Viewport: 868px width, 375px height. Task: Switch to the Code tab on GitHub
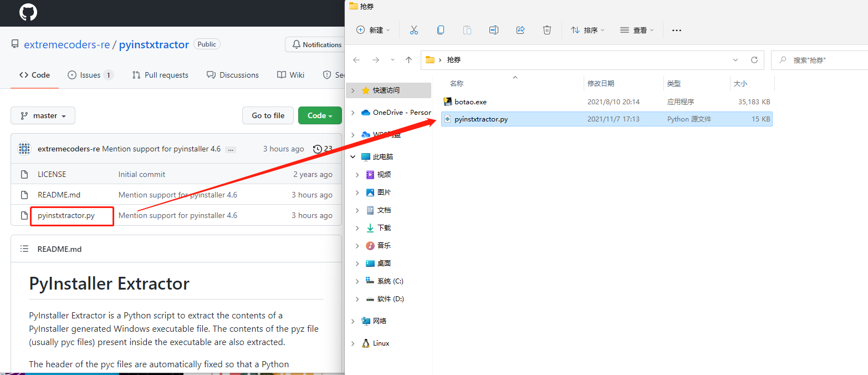pyautogui.click(x=34, y=75)
